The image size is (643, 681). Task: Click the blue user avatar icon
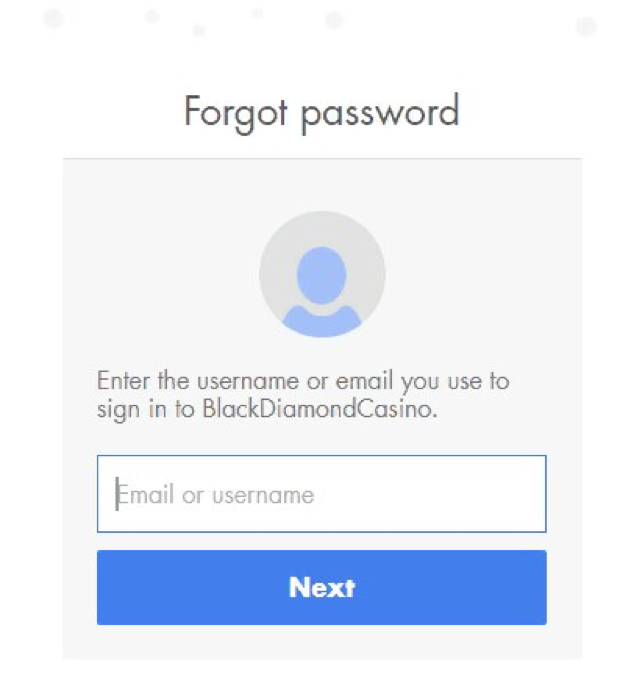click(322, 285)
